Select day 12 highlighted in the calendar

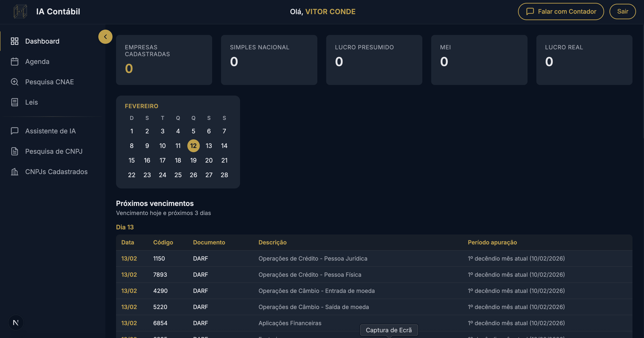[x=193, y=146]
